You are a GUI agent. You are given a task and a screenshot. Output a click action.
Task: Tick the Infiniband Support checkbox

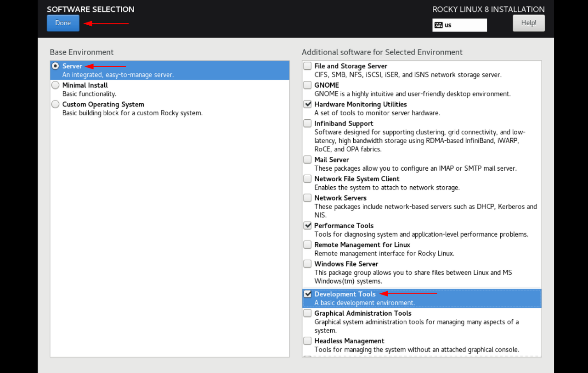307,123
